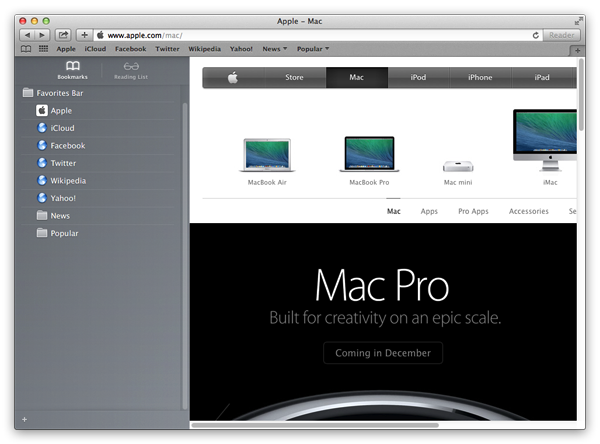
Task: Click the sidebar's vertical scrollbar
Action: coord(185,256)
